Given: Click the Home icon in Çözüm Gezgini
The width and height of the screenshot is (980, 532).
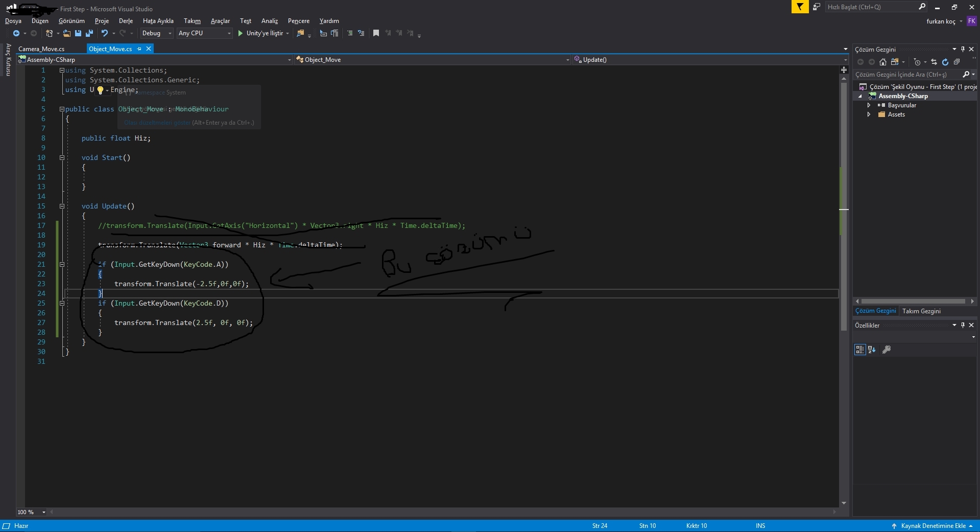Looking at the screenshot, I should tap(883, 62).
